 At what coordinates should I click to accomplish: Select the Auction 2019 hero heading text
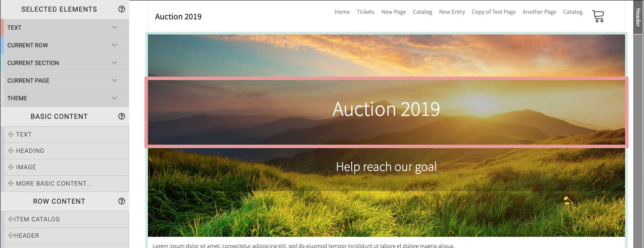pos(386,109)
